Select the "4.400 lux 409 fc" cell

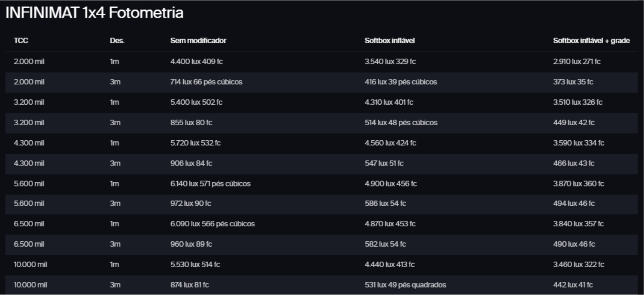(197, 62)
